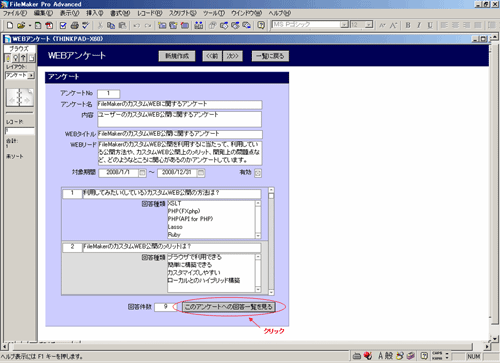The image size is (500, 363).
Task: Click the IME help question mark icon in status bar
Action: coord(424,356)
